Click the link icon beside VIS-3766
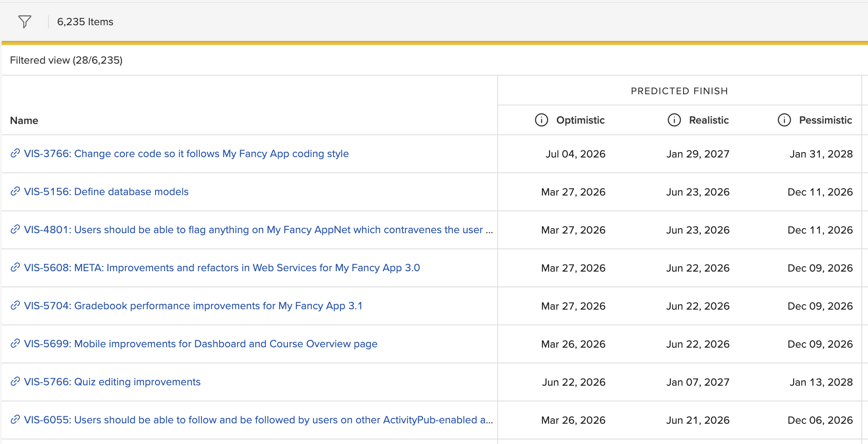Image resolution: width=868 pixels, height=444 pixels. [x=15, y=153]
